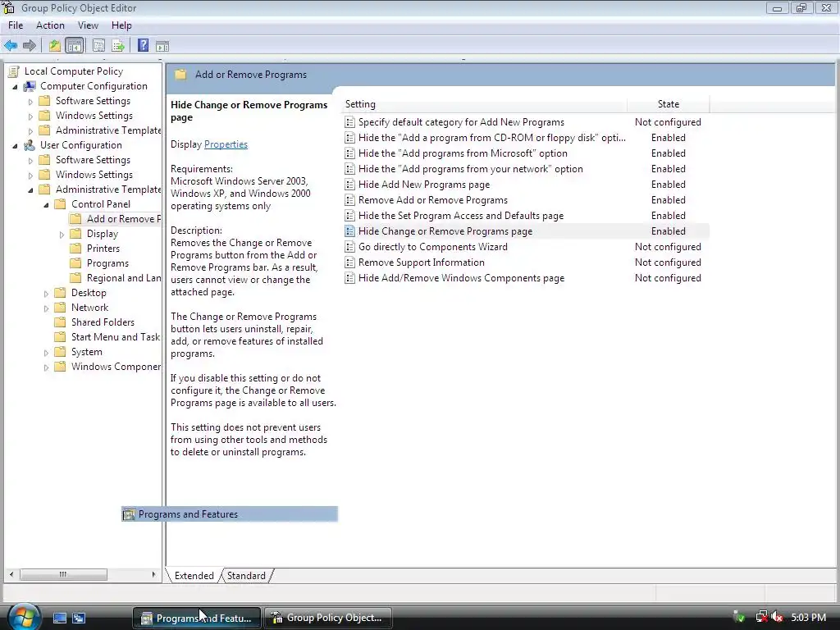840x630 pixels.
Task: Click the green shield tray icon
Action: [x=739, y=617]
